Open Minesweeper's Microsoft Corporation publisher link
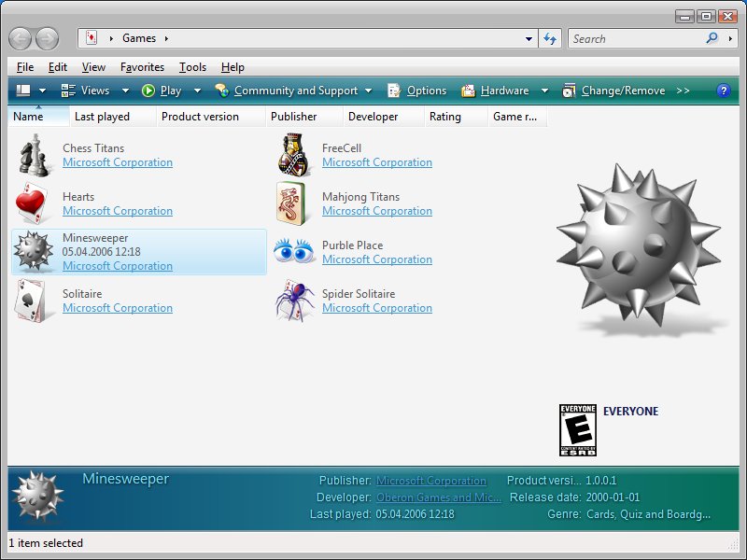 tap(118, 266)
